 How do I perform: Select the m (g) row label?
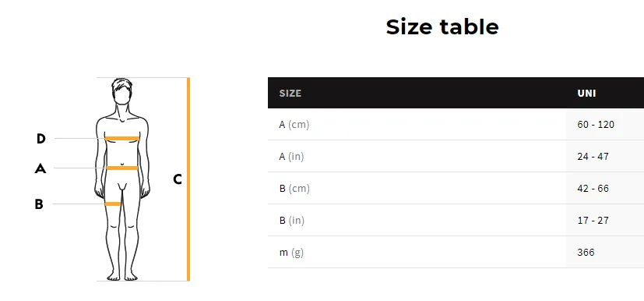291,252
